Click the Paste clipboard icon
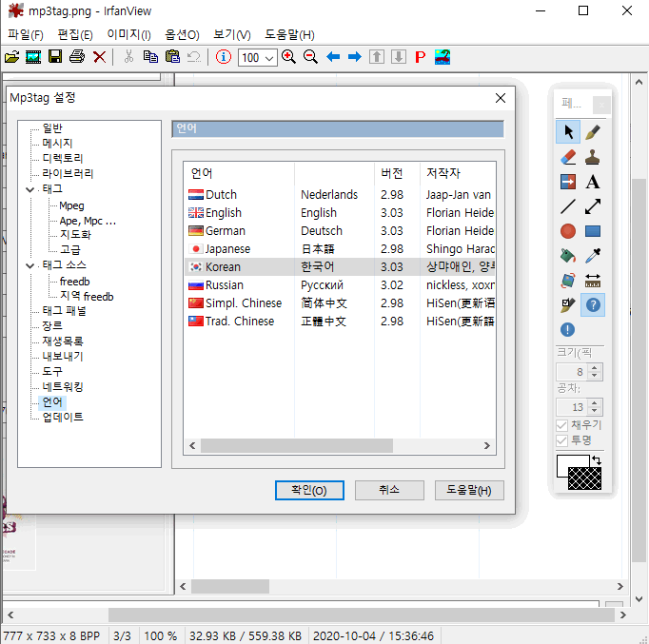This screenshot has height=644, width=649. 172,57
